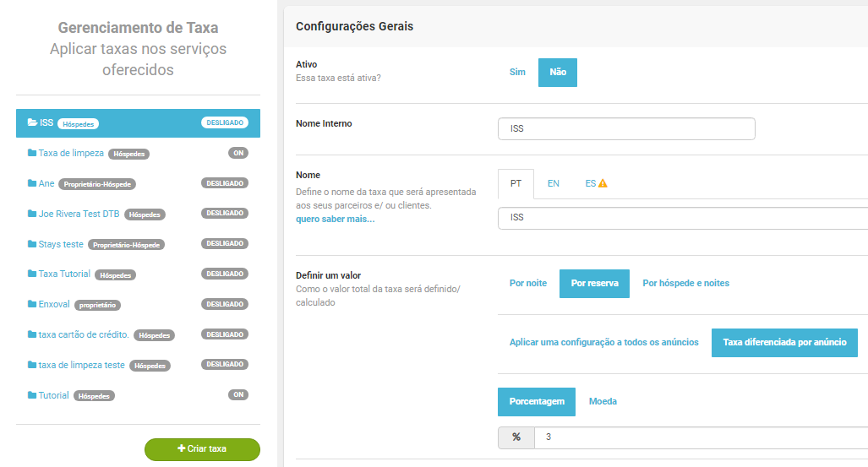Click the Enxoval folder icon
Screen dimensions: 868x467
(x=32, y=304)
